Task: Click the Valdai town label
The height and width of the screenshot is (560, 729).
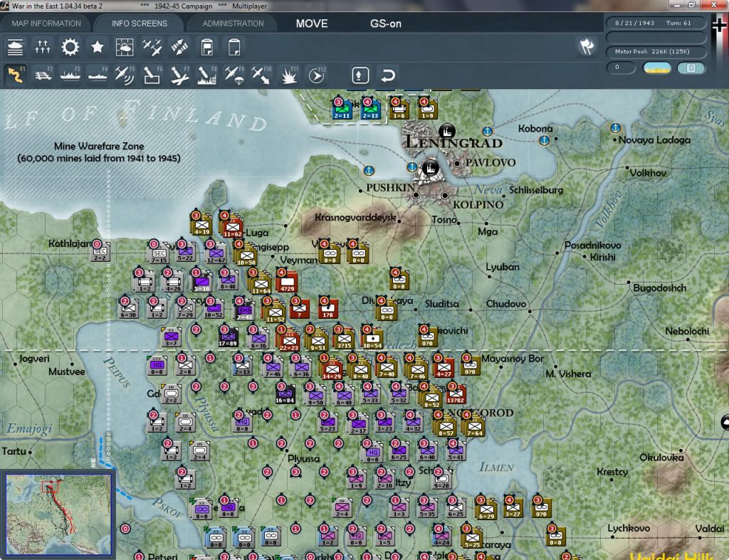Action: point(710,529)
